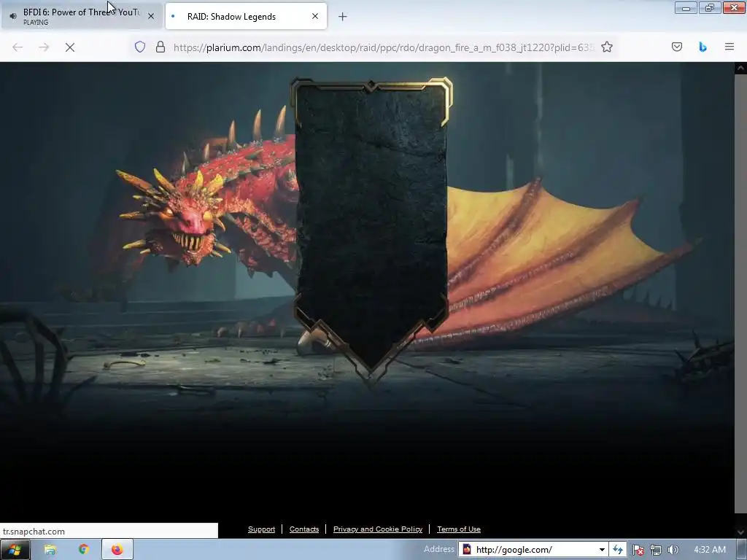Click the dark banner card over dragon
Screen dimensions: 747x560
pyautogui.click(x=371, y=228)
